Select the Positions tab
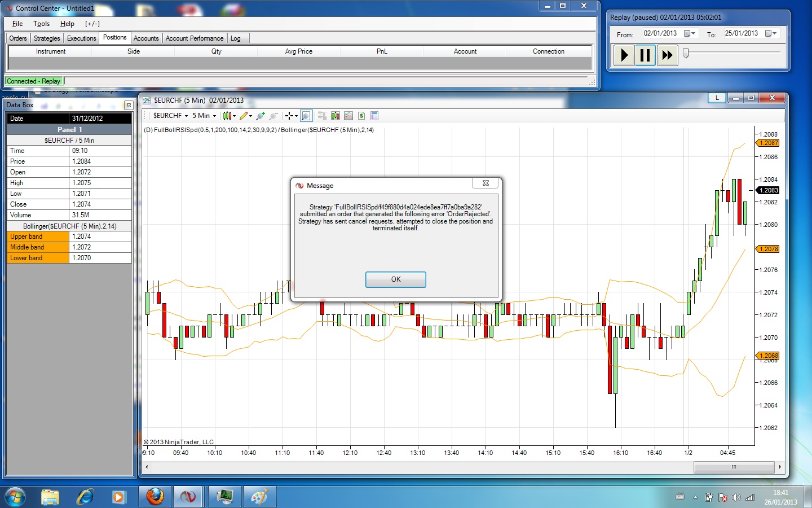Viewport: 812px width, 508px height. pos(115,37)
